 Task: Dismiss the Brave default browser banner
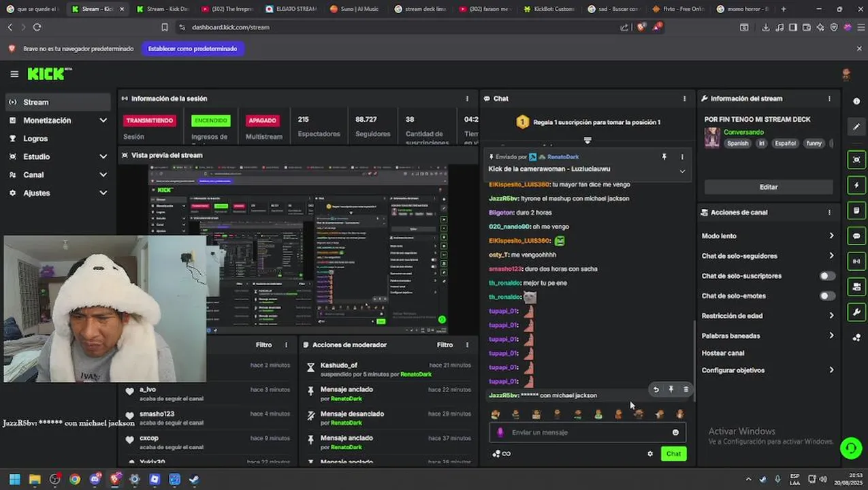(x=859, y=49)
